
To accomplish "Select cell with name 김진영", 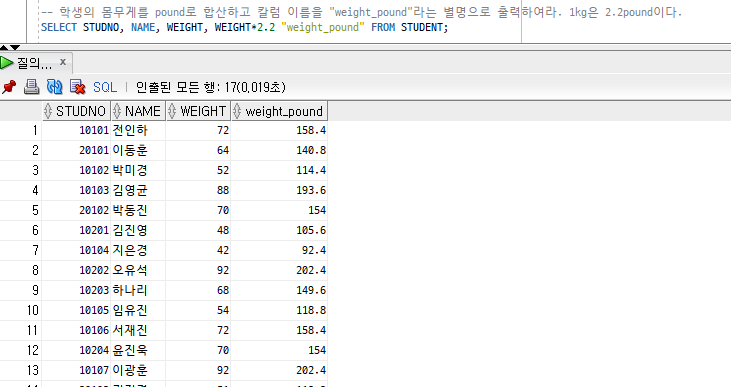I will (138, 230).
